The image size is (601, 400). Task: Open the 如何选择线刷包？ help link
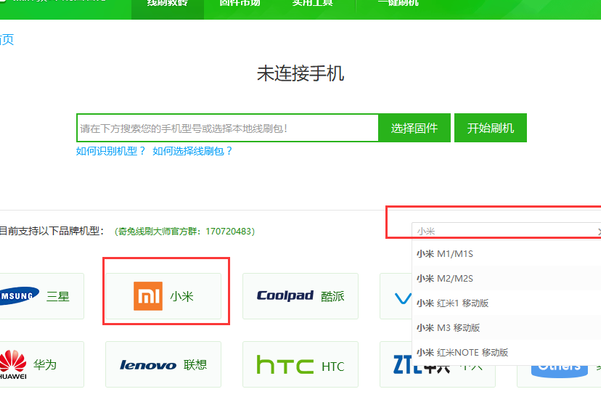click(192, 151)
